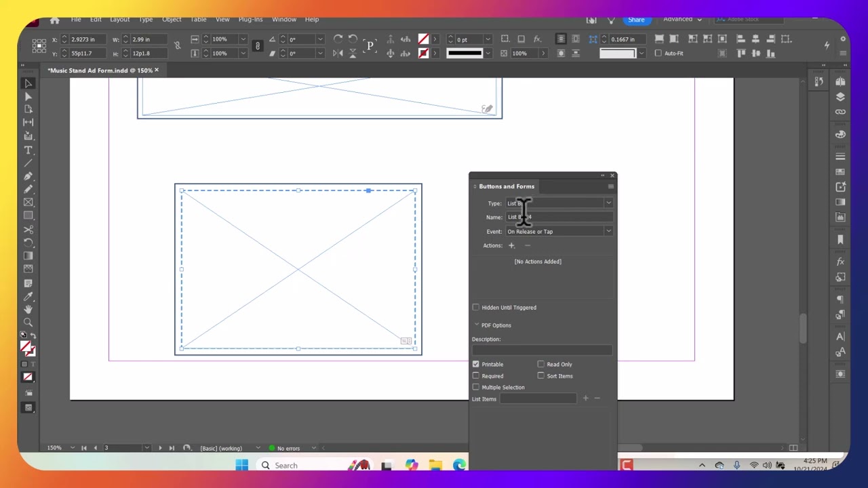Image resolution: width=868 pixels, height=488 pixels.
Task: Click Fill and Stroke swatch in Tools panel
Action: (26, 348)
